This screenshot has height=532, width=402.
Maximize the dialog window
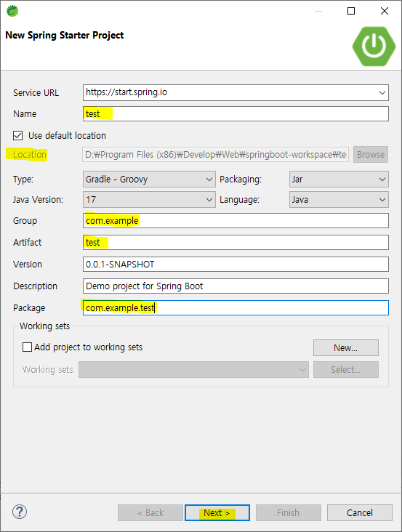point(351,11)
